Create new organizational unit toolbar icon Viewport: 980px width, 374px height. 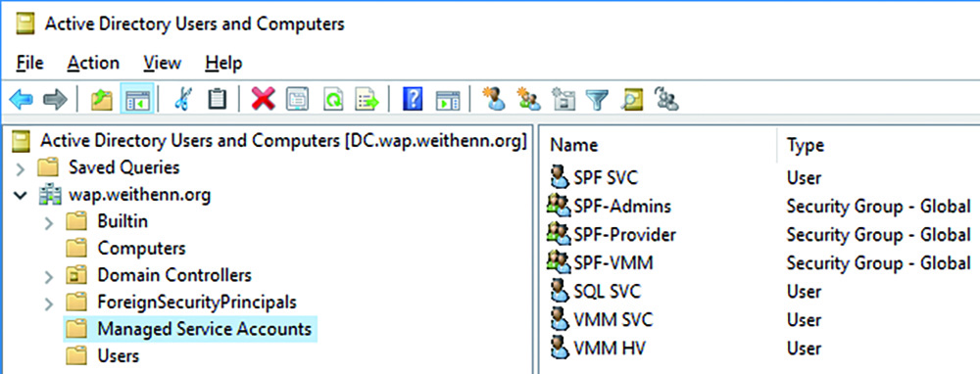[x=563, y=99]
